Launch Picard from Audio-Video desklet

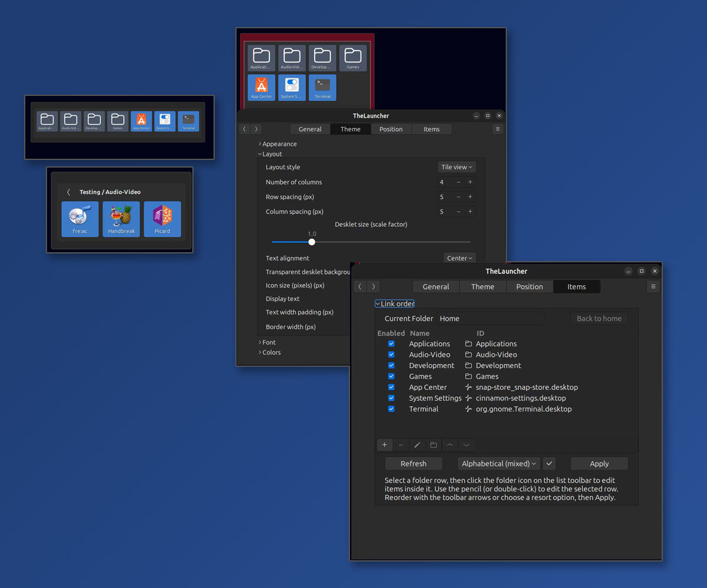pyautogui.click(x=162, y=219)
